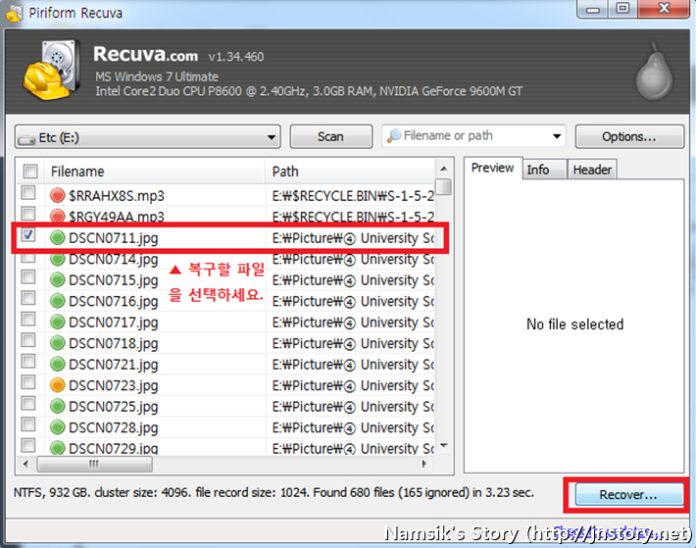Click the green status icon of DSCN0717.jpg
696x548 pixels.
point(58,322)
